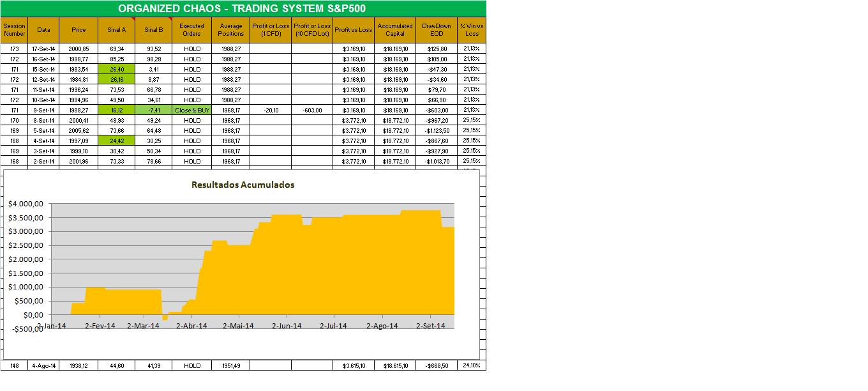The height and width of the screenshot is (391, 868).
Task: Click the green Close & BUY order cell
Action: (192, 110)
